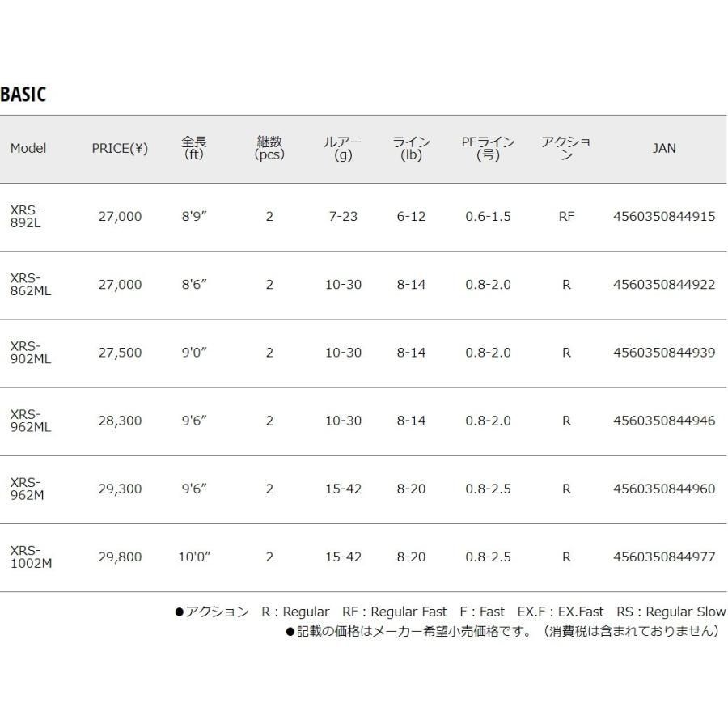Click JAN code 4560350844915
728x728 pixels.
tap(664, 217)
